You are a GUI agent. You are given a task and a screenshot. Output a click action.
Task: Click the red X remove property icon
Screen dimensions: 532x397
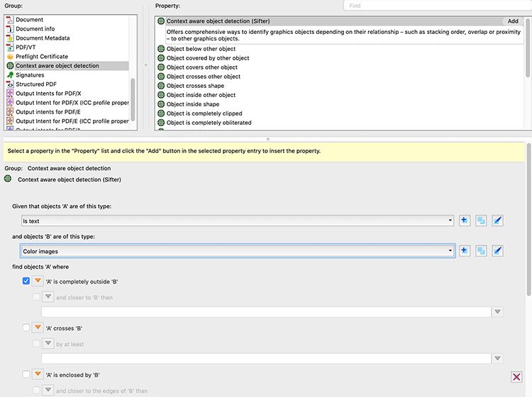[x=517, y=378]
